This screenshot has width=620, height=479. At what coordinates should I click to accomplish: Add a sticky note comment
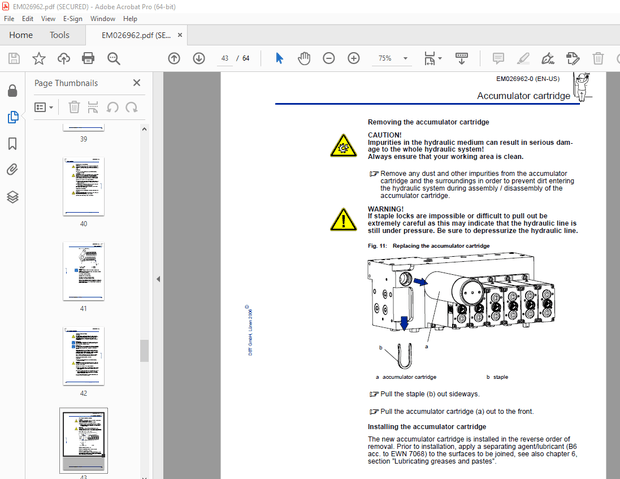tap(498, 59)
